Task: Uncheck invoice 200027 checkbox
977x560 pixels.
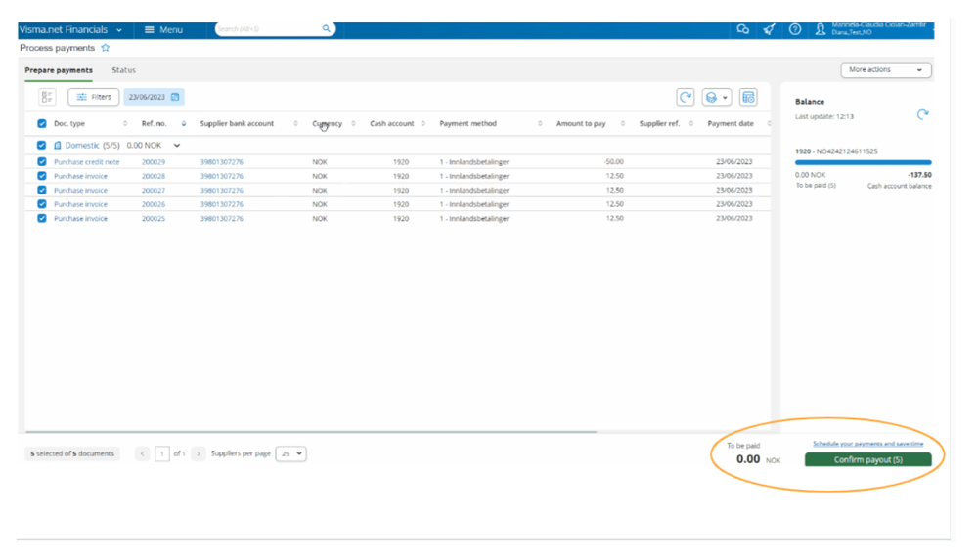Action: [x=42, y=190]
